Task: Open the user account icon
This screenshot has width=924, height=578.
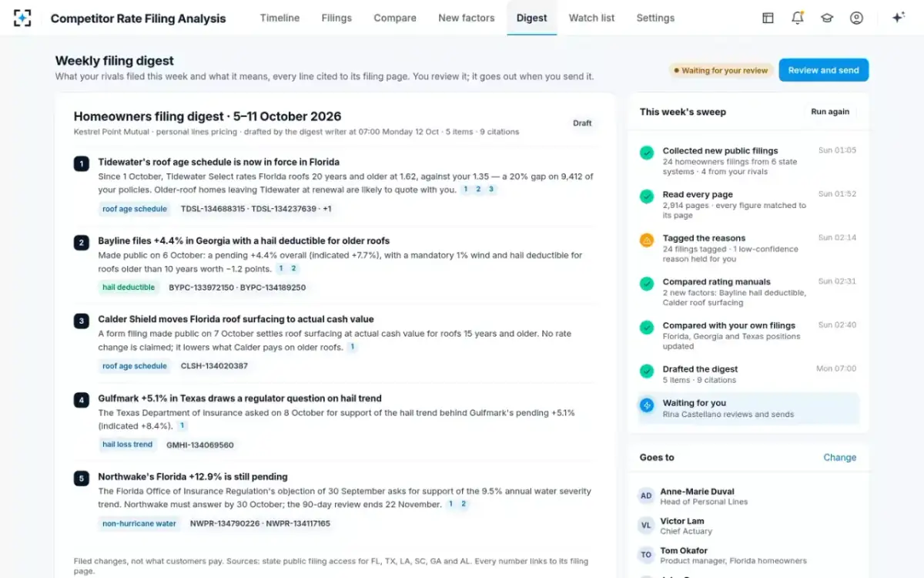Action: (856, 18)
